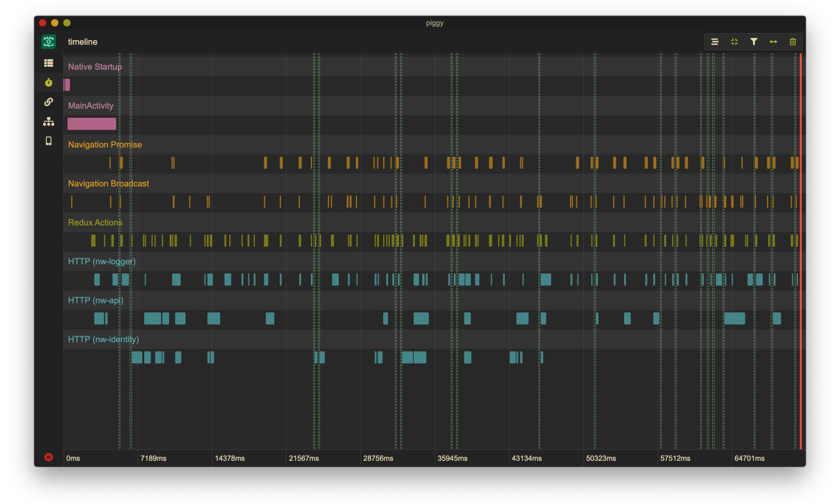This screenshot has height=504, width=840.
Task: Click the HTTP (nw-identity) row label
Action: [103, 339]
